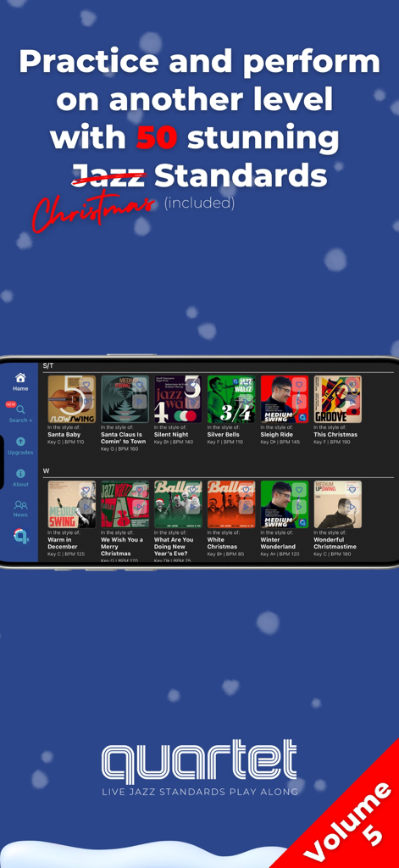Image resolution: width=399 pixels, height=868 pixels.
Task: Open the About info icon
Action: pyautogui.click(x=20, y=473)
